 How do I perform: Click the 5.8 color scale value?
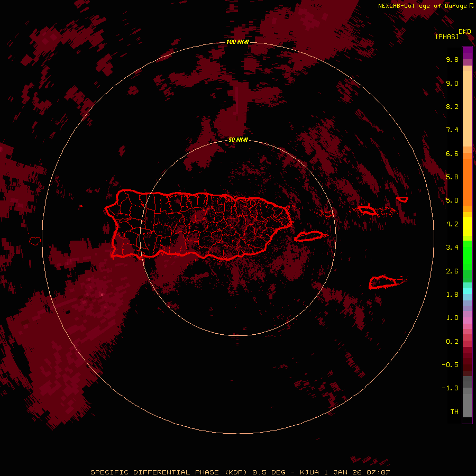point(452,177)
